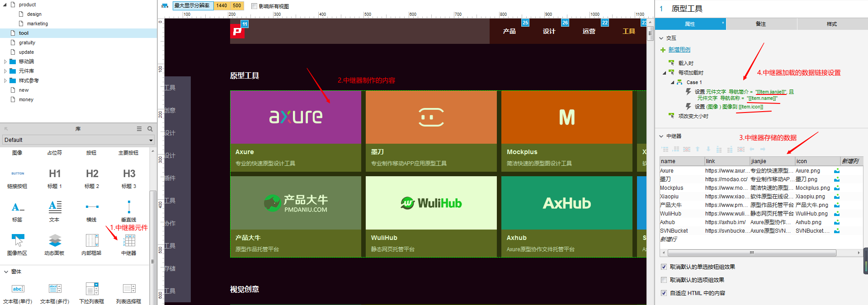This screenshot has width=868, height=305.
Task: Select the 项改变大小时 event
Action: point(693,116)
